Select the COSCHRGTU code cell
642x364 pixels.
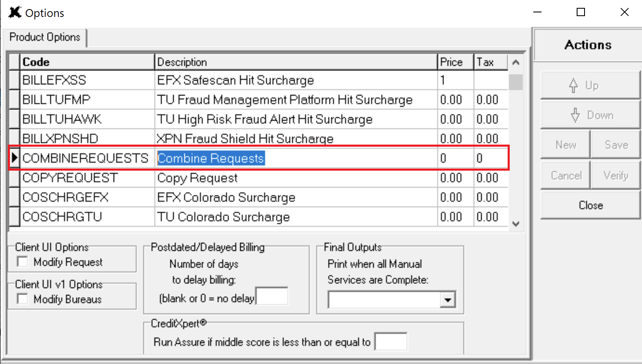tap(87, 217)
